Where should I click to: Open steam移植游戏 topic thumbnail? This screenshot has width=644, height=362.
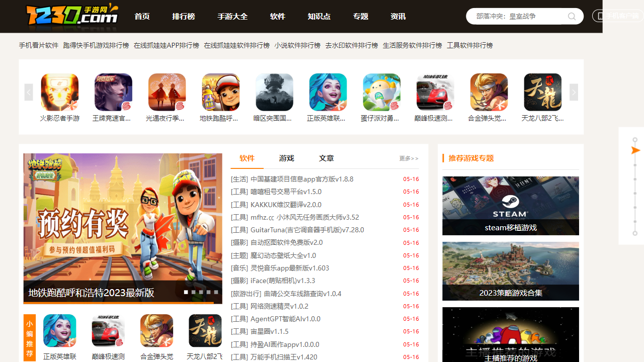[511, 206]
